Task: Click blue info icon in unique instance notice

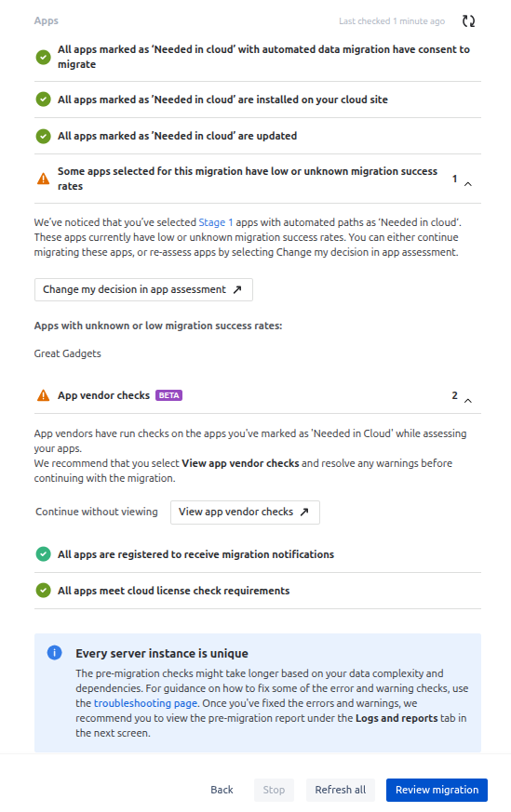Action: point(54,653)
